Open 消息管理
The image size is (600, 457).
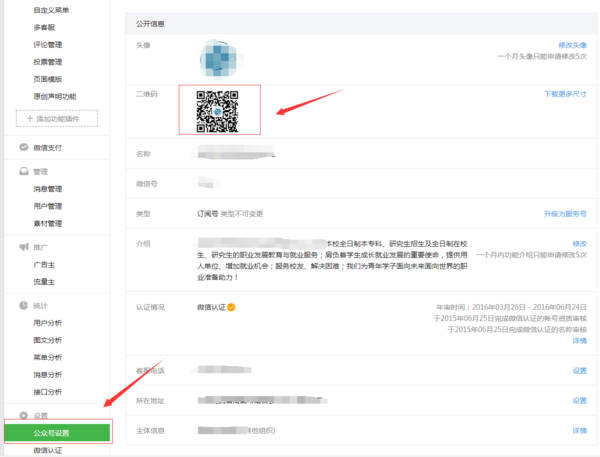[x=47, y=189]
